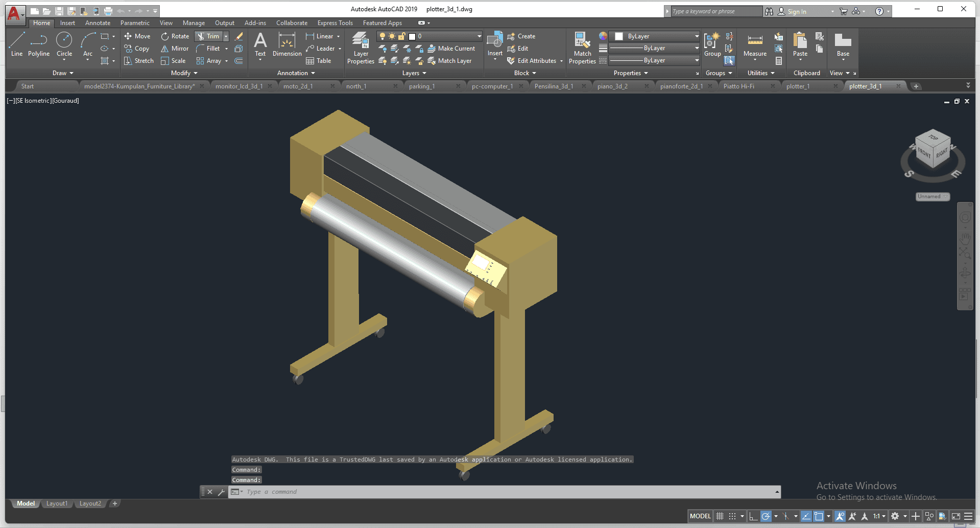Open the layer name dropdown

(x=479, y=36)
